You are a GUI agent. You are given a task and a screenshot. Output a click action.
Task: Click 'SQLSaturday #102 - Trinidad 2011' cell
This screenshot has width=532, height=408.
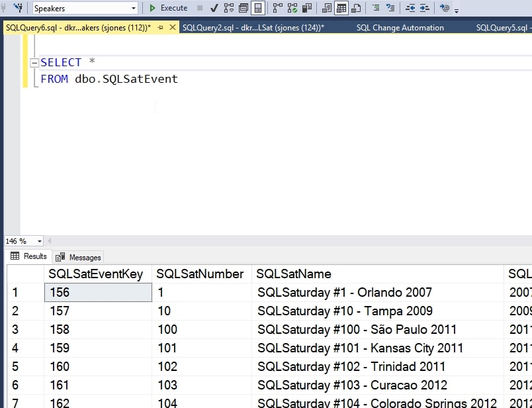(378, 366)
